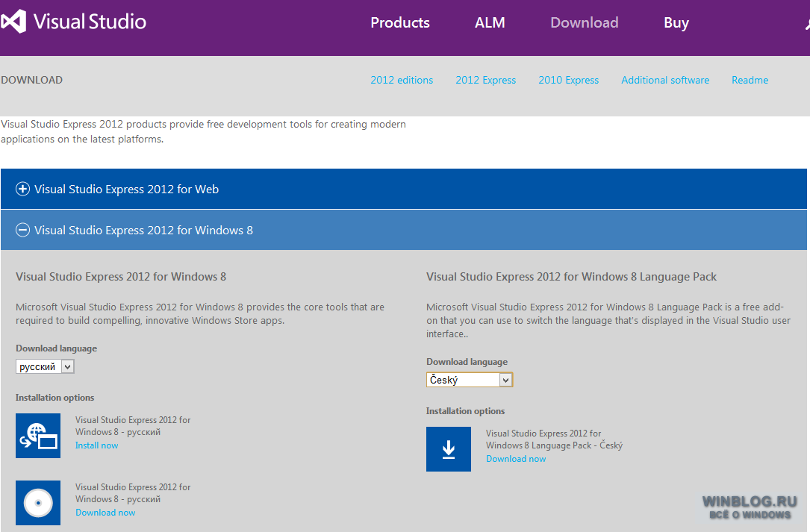Open the ALM menu
This screenshot has width=810, height=532.
click(x=490, y=22)
